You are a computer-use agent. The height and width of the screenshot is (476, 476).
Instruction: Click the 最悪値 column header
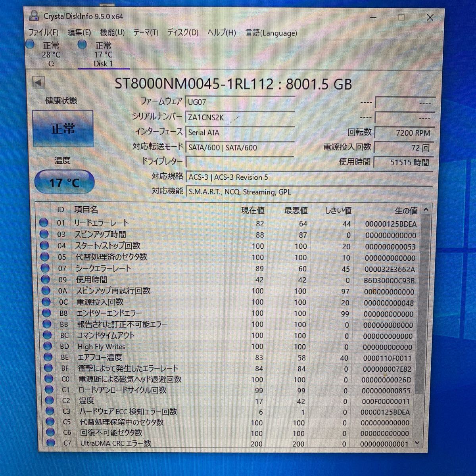[296, 210]
